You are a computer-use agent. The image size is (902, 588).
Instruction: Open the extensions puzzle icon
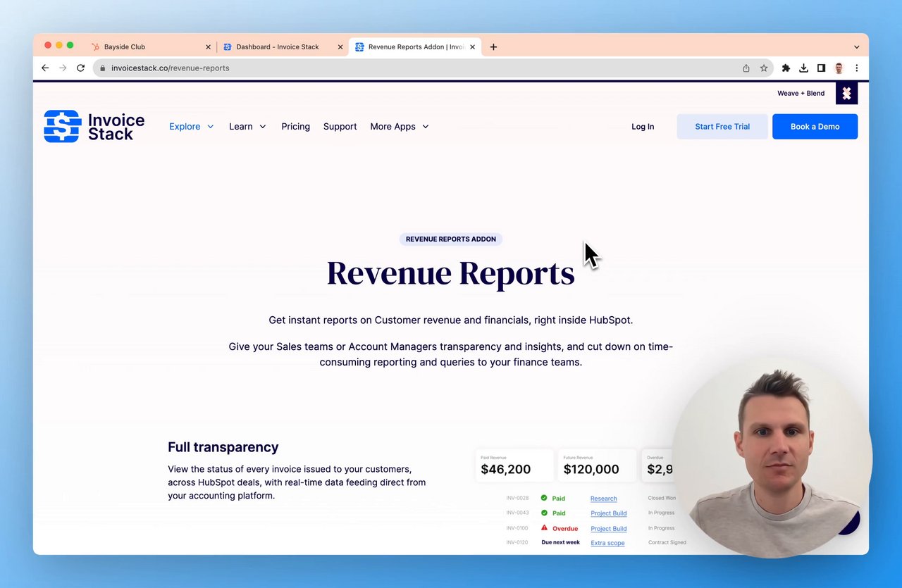click(786, 68)
